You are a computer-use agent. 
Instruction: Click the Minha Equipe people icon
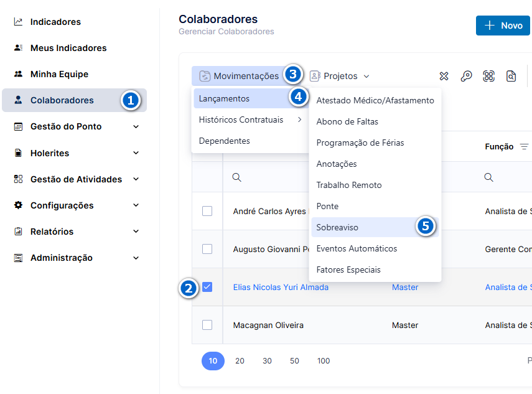coord(18,74)
